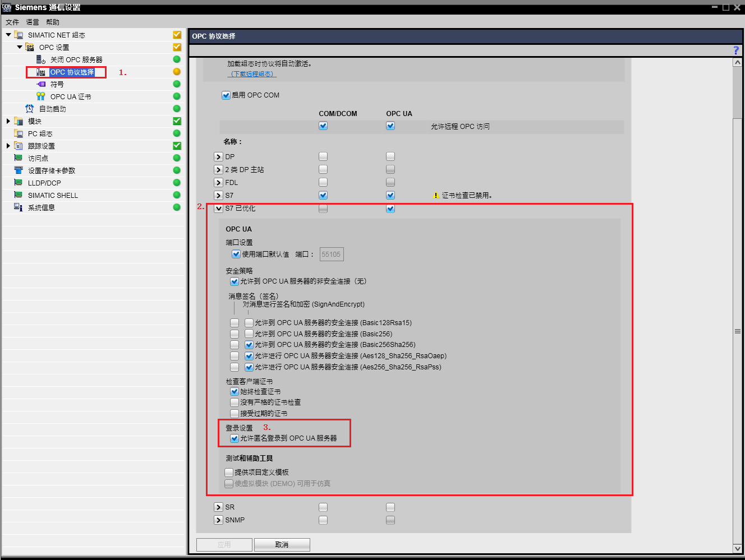The height and width of the screenshot is (560, 745).
Task: Open the 文件 menu
Action: (x=12, y=22)
